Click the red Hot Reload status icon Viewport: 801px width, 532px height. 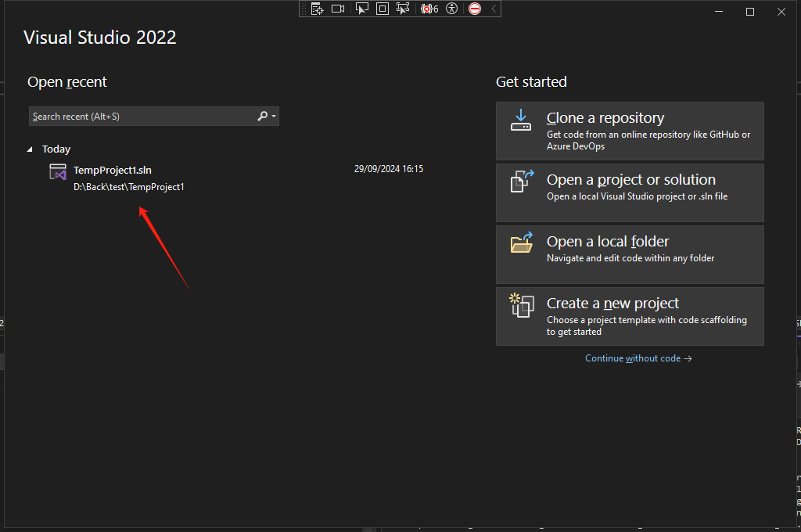pos(475,9)
